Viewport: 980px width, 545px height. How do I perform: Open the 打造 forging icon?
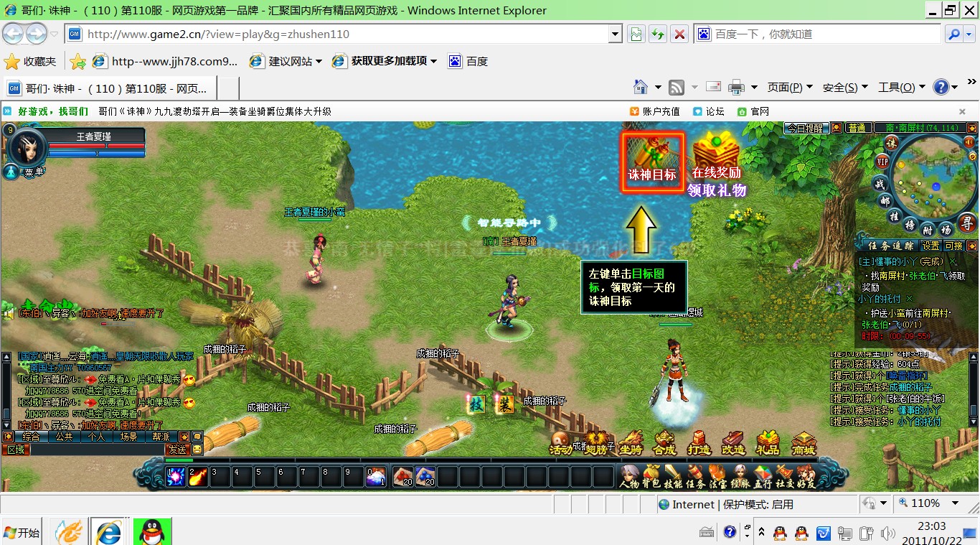click(x=699, y=443)
